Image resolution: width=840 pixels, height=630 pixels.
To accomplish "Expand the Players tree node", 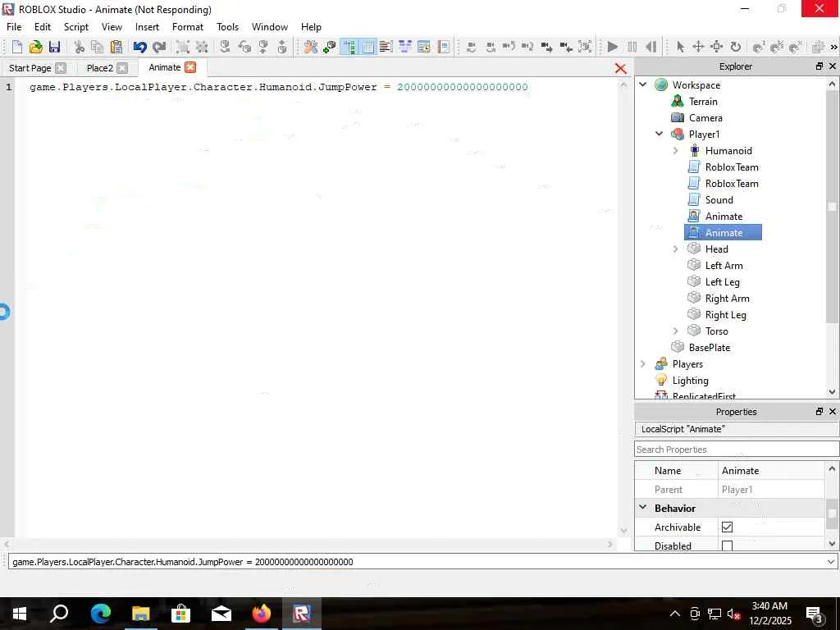I will 643,363.
